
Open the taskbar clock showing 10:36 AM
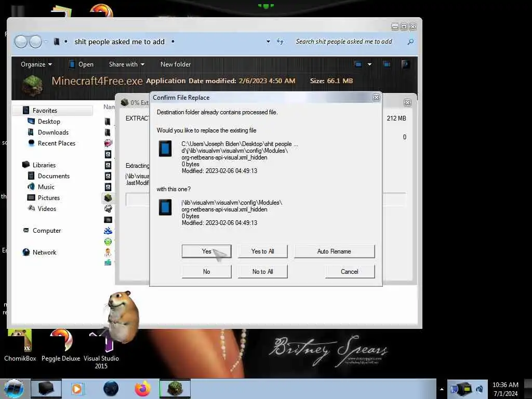[505, 389]
